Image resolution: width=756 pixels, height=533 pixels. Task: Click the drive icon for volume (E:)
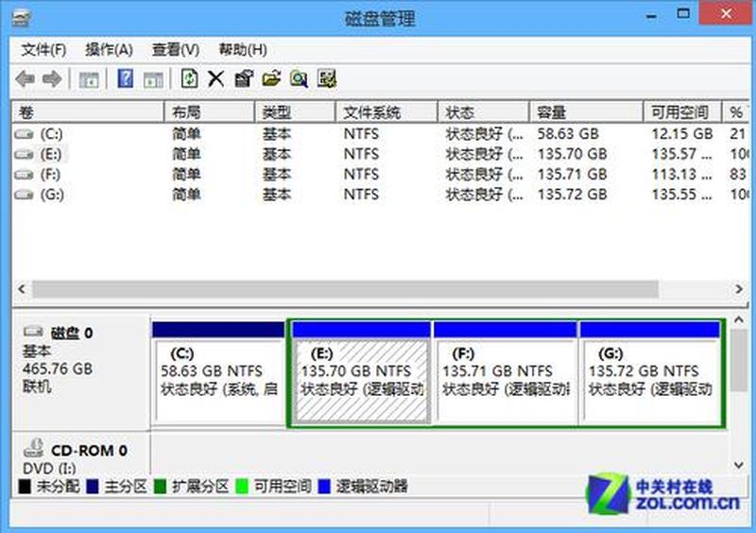point(24,154)
